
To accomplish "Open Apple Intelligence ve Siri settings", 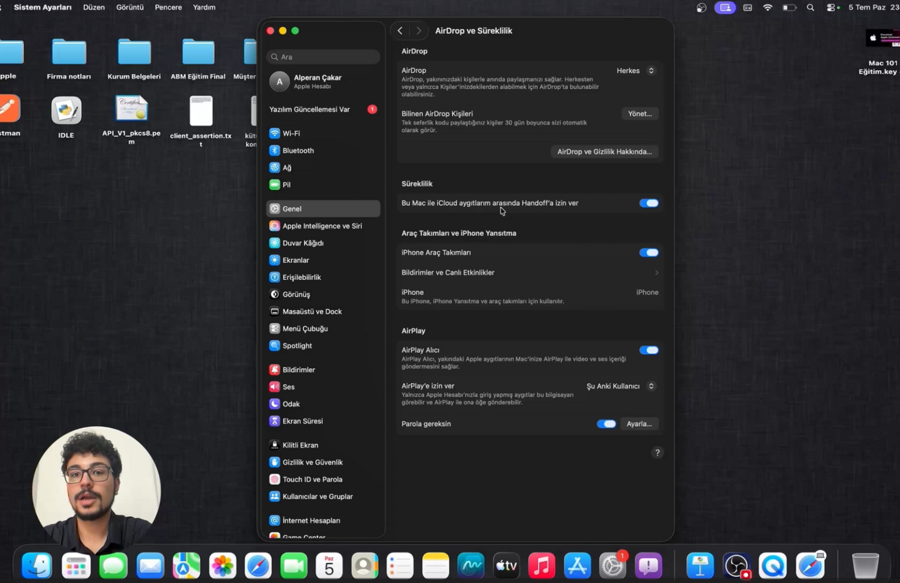I will [x=323, y=226].
